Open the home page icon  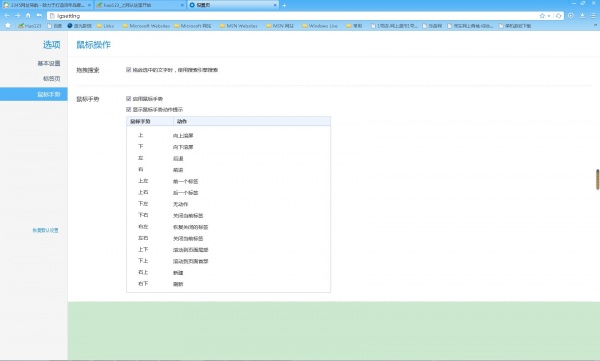click(28, 16)
